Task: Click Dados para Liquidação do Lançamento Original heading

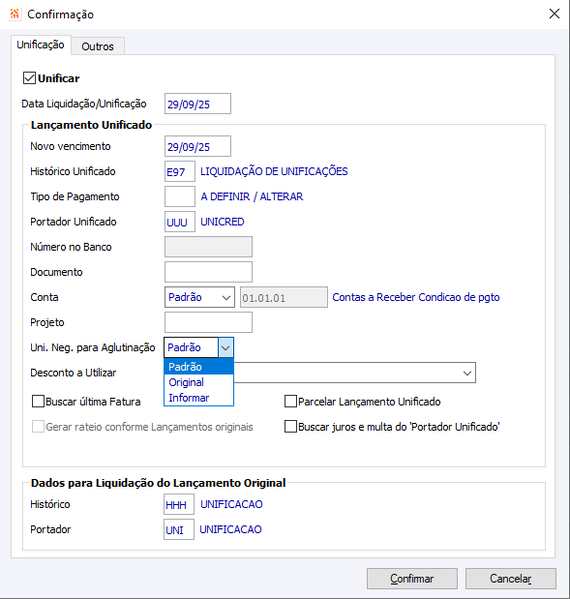Action: (x=158, y=483)
